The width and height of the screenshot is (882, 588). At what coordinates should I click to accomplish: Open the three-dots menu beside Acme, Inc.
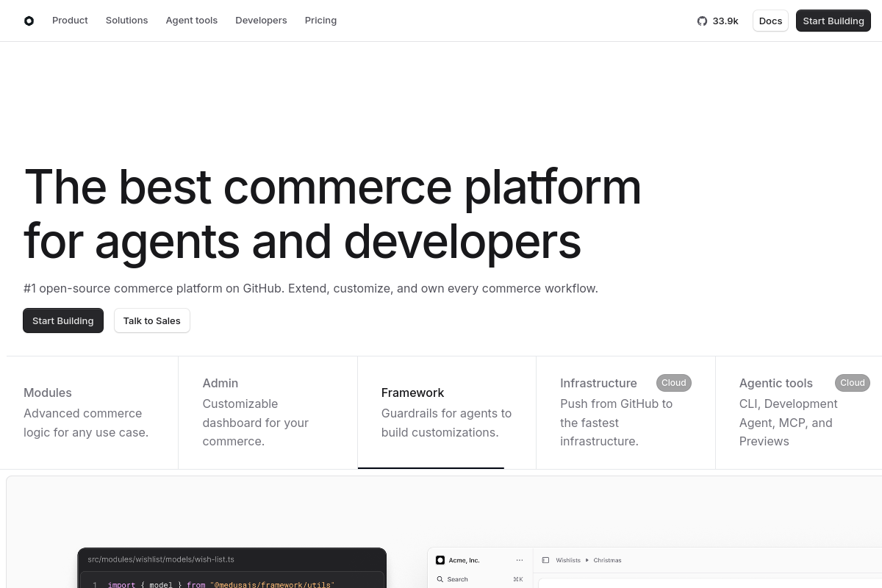pyautogui.click(x=520, y=560)
